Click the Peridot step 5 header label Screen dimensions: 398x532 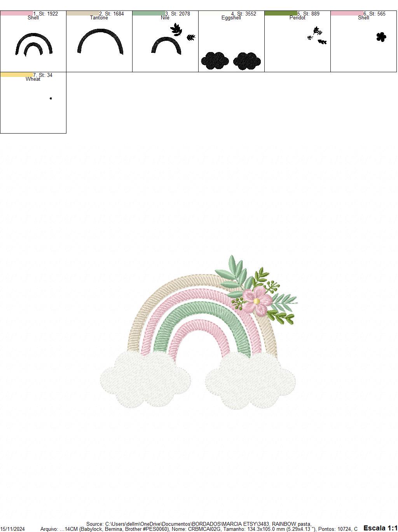[297, 17]
